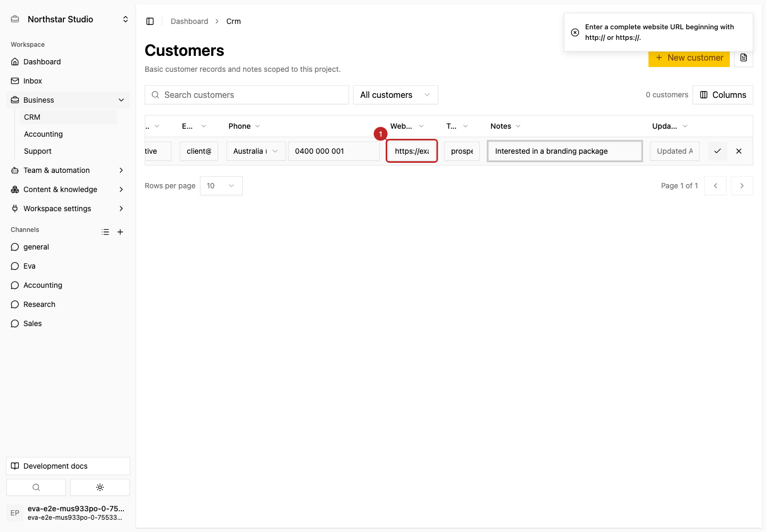Open the Notes column header menu
766x532 pixels.
click(506, 126)
